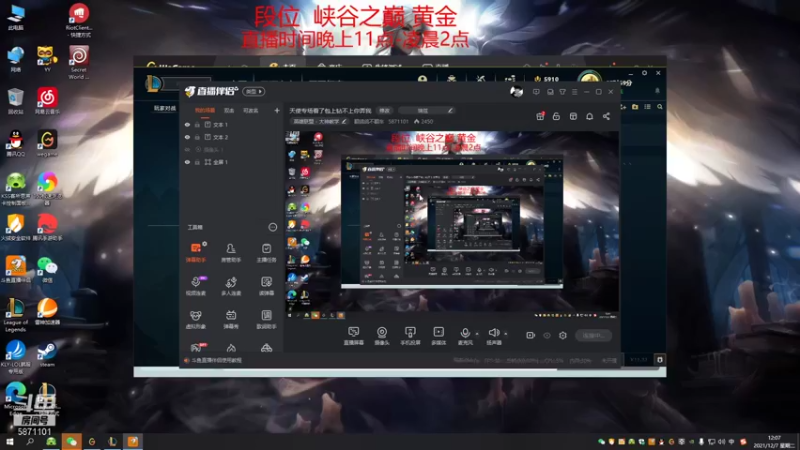Select the 文本 1 source row

point(231,124)
